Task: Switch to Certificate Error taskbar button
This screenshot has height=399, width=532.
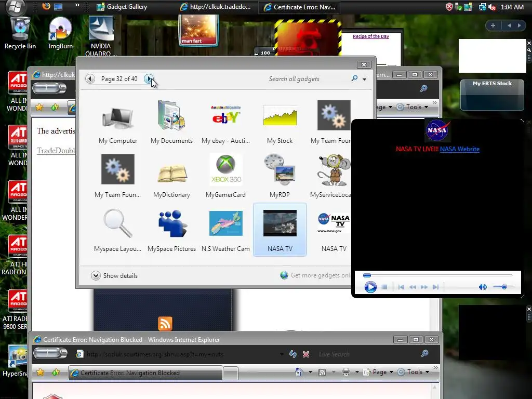Action: (x=299, y=7)
